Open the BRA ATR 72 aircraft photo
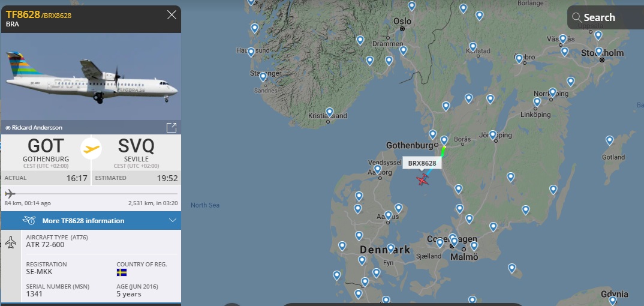This screenshot has width=644, height=306. [91, 76]
